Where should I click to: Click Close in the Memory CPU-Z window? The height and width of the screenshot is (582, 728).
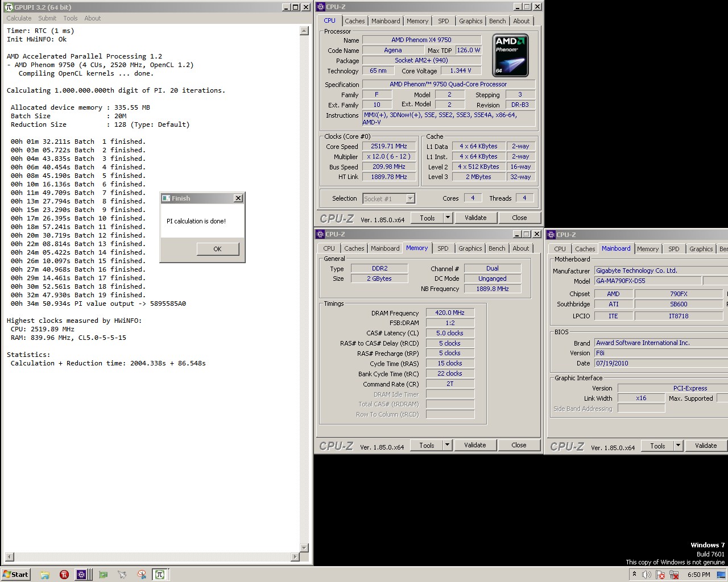coord(519,445)
